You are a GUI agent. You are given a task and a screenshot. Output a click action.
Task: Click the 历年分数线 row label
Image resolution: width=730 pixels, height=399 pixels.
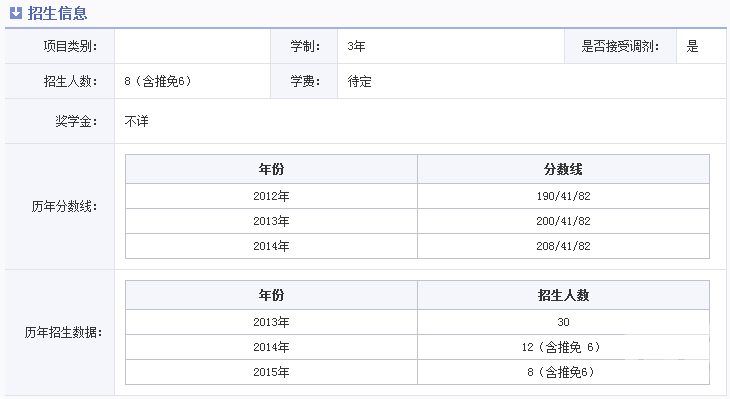(64, 206)
